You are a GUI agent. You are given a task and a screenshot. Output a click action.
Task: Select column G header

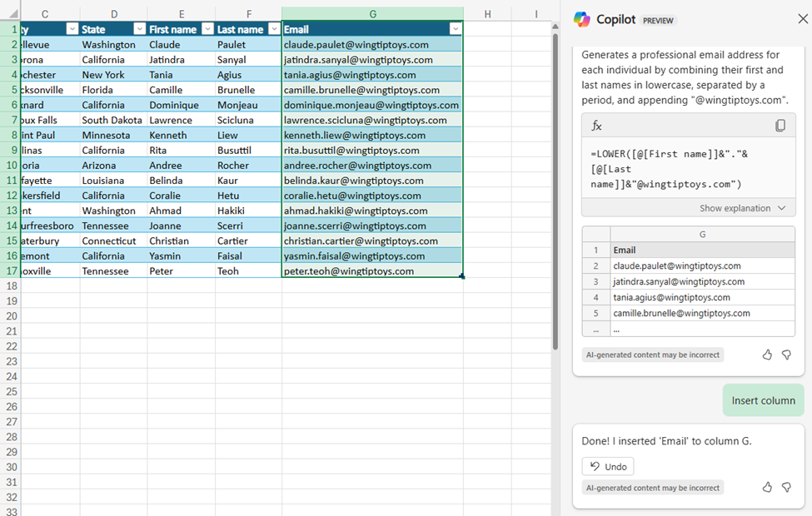tap(372, 14)
